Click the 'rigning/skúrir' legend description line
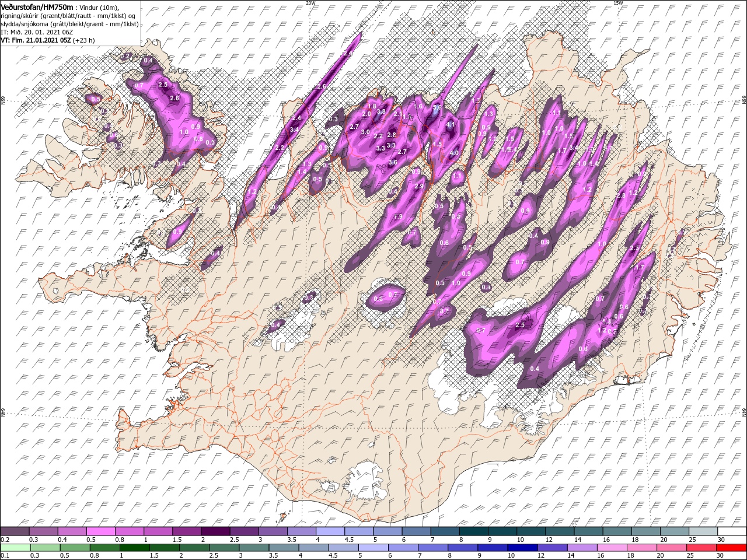Screen dimensions: 747x560 click(x=68, y=15)
